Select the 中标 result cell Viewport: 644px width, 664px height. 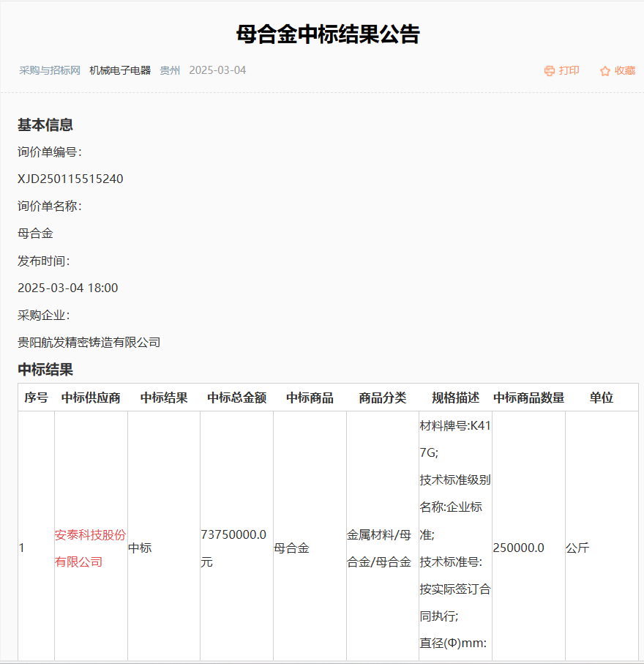pyautogui.click(x=140, y=548)
